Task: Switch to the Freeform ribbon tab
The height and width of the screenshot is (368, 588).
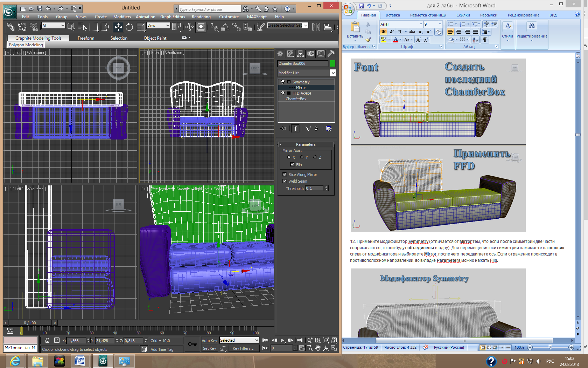Action: point(86,38)
